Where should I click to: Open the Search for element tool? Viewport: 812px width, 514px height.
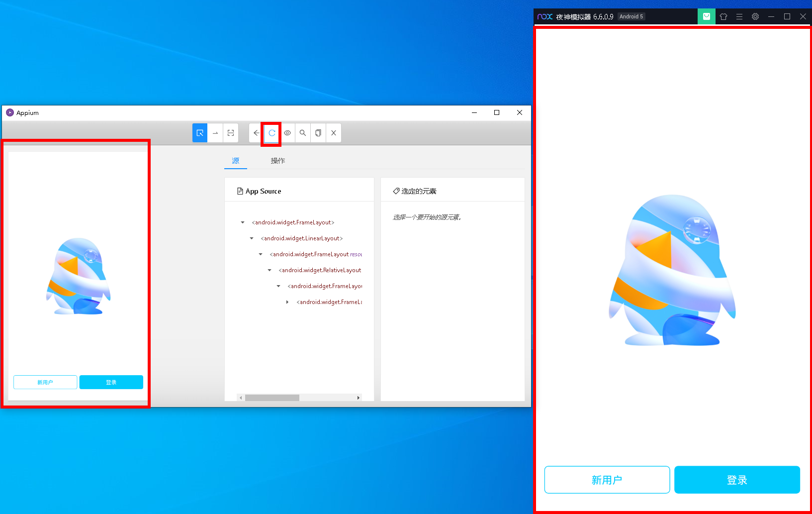(x=303, y=133)
